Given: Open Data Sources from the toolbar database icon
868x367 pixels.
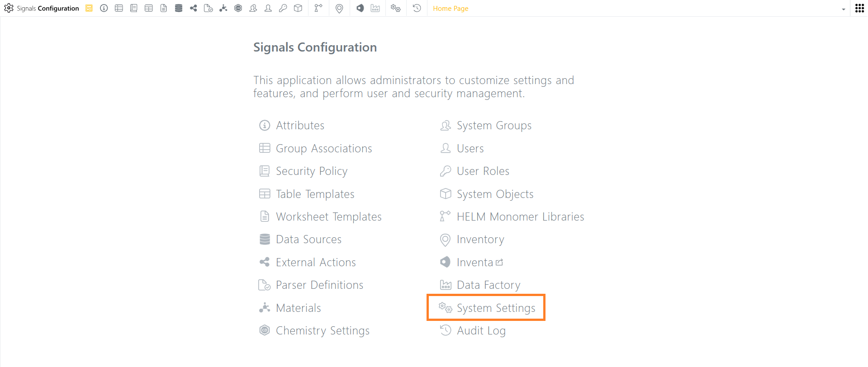Looking at the screenshot, I should pyautogui.click(x=179, y=8).
